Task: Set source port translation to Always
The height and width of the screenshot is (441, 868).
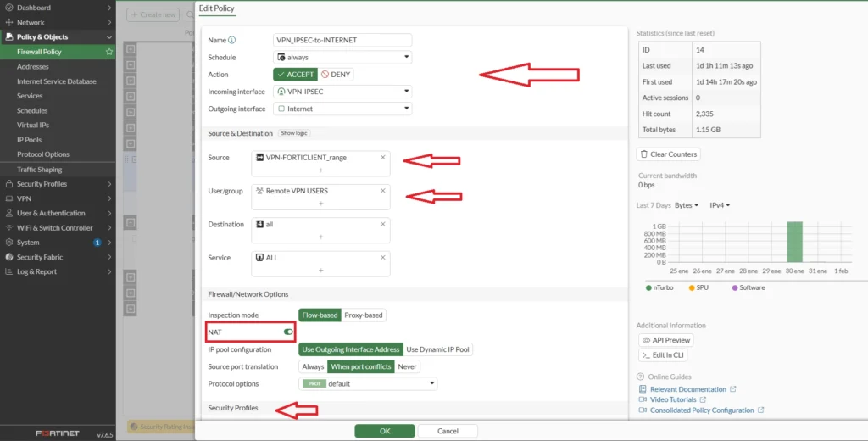Action: click(314, 366)
